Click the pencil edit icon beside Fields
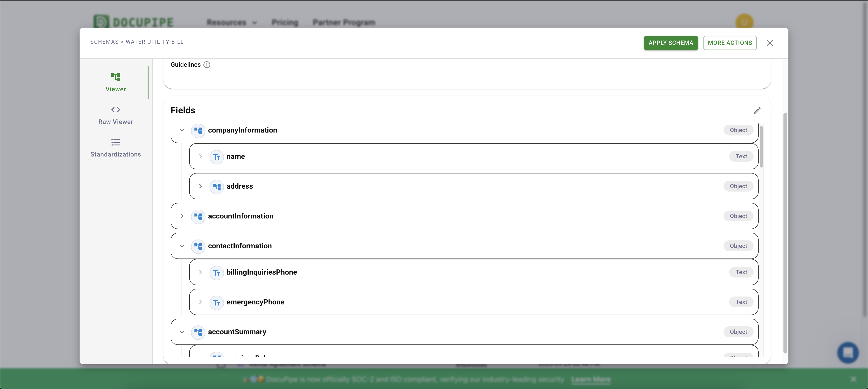Image resolution: width=868 pixels, height=389 pixels. [757, 111]
